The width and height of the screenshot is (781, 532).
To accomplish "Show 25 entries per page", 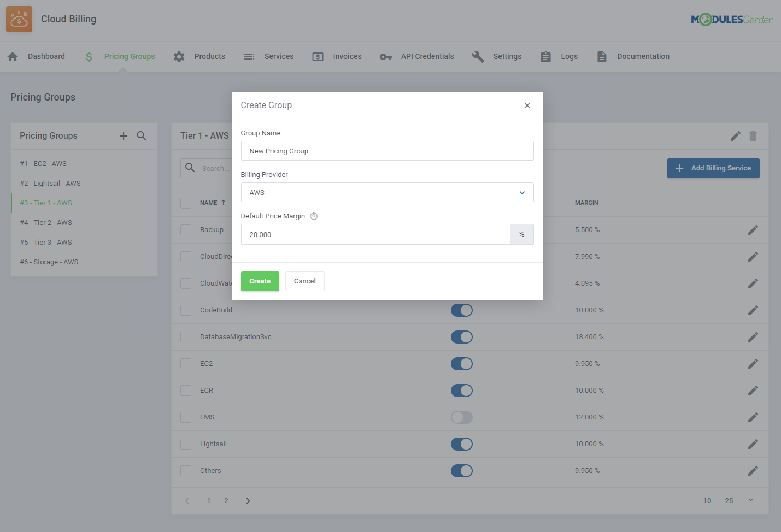I will tap(729, 501).
